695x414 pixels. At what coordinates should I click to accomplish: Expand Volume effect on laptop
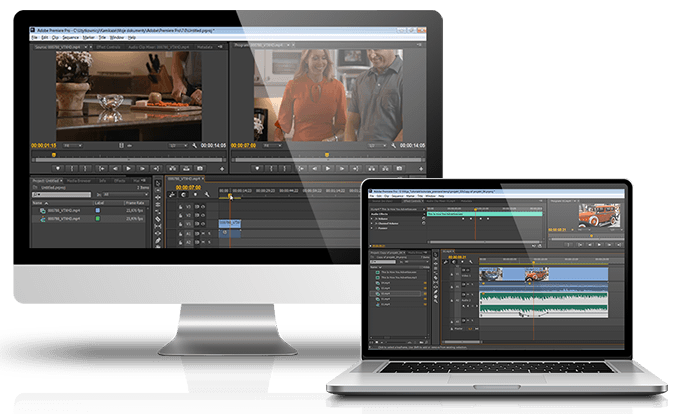pos(371,219)
